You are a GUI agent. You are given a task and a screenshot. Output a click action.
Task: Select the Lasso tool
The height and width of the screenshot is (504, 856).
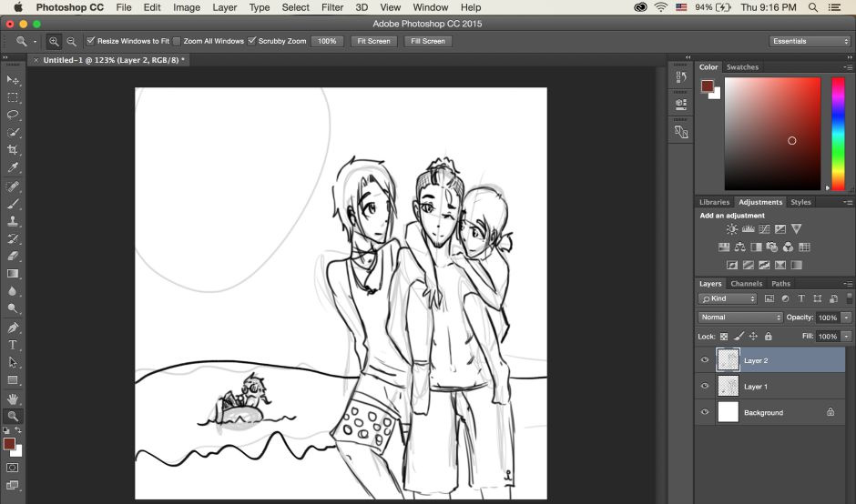(13, 115)
